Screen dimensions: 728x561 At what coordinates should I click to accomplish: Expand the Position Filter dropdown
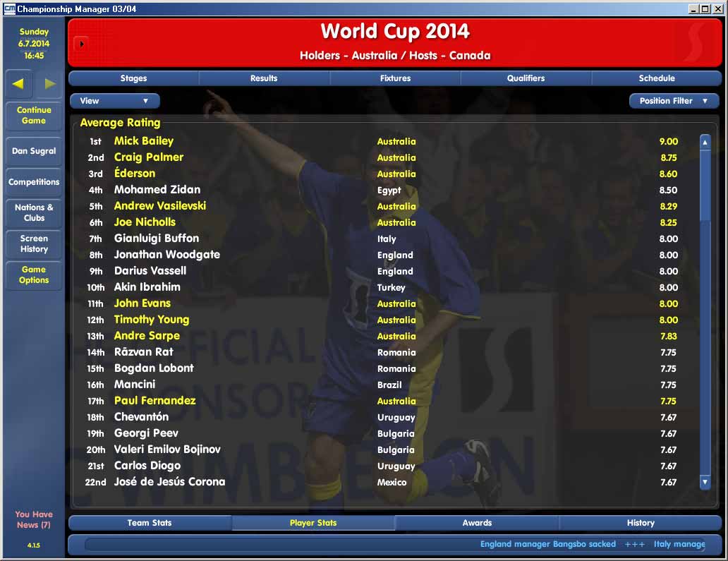(x=674, y=101)
